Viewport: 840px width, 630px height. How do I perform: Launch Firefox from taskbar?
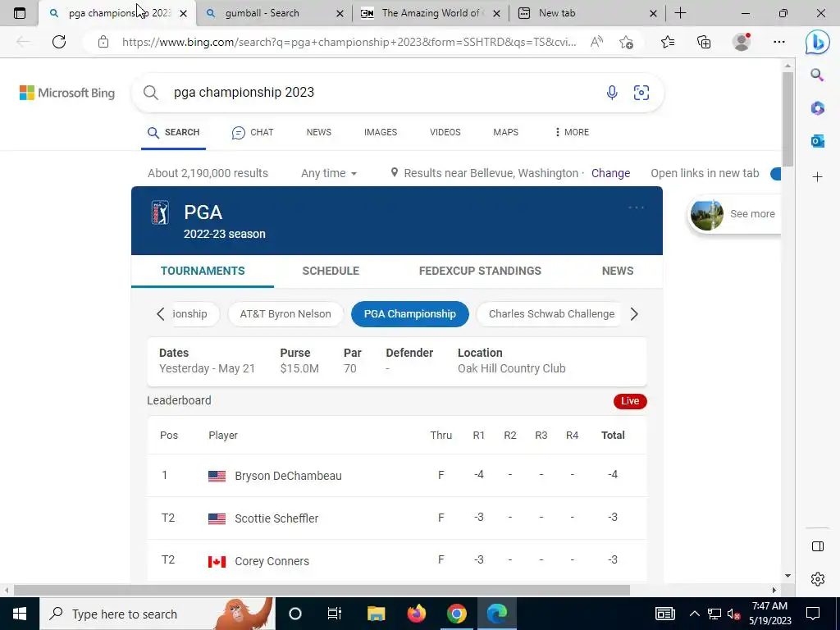(416, 614)
